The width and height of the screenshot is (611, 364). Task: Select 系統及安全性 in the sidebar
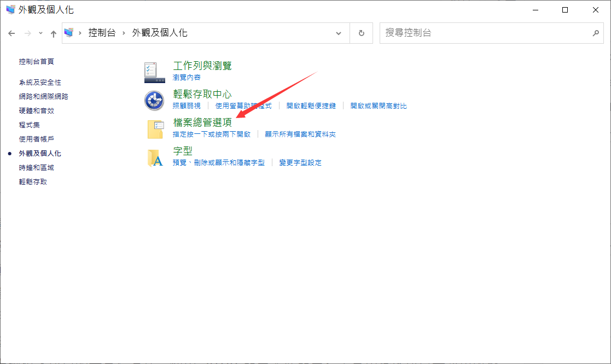point(40,82)
